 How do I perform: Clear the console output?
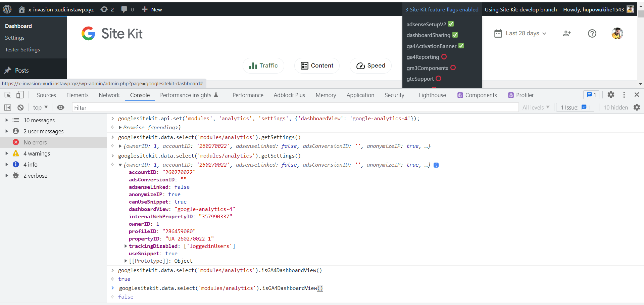click(x=20, y=107)
